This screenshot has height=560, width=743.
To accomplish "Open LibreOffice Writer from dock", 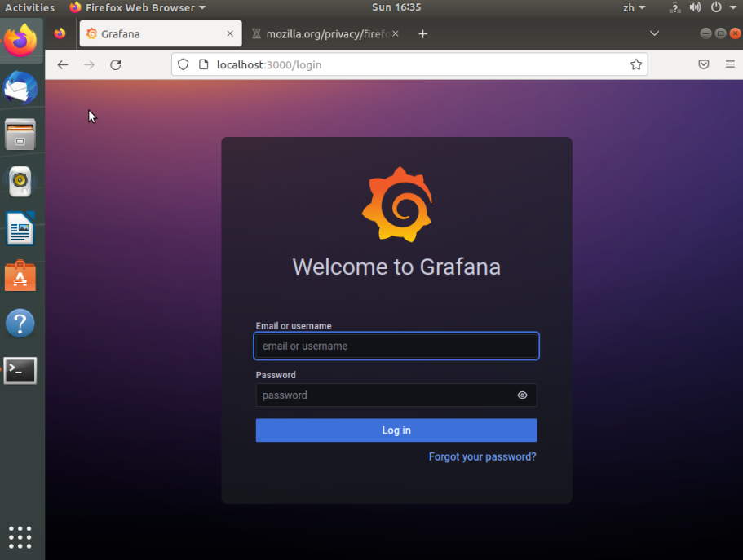I will click(20, 228).
